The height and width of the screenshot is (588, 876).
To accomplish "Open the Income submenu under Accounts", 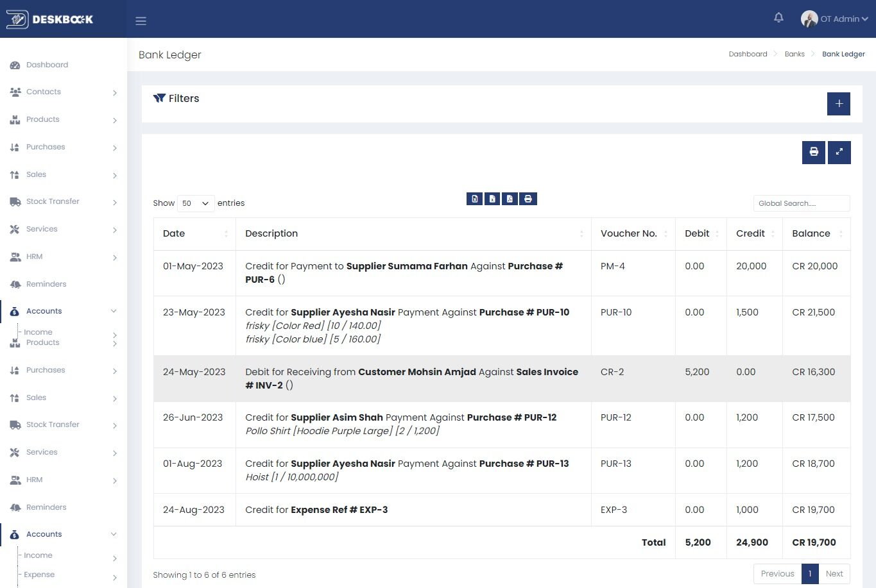I will click(38, 332).
